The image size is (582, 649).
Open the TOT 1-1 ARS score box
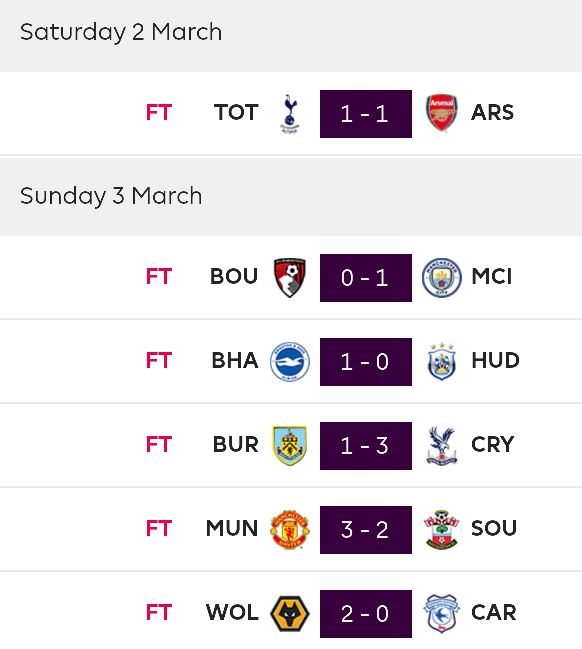(366, 114)
